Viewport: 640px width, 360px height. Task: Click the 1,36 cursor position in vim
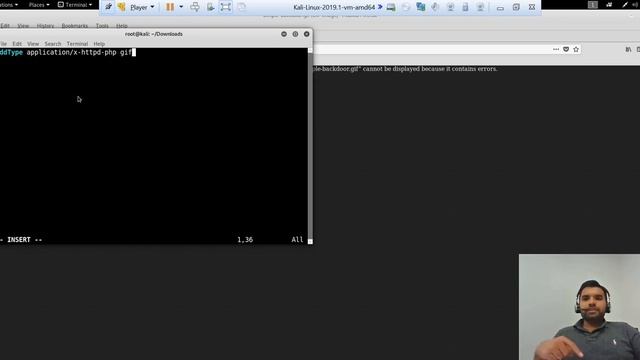pos(245,240)
